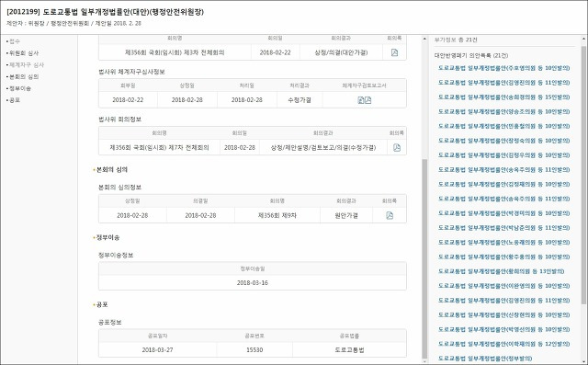Download HWP 체계자구검토보고서 file icon
The height and width of the screenshot is (365, 588).
coord(361,100)
